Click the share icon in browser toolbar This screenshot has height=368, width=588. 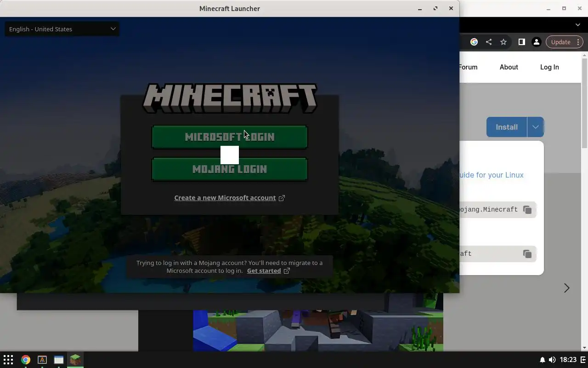[x=489, y=42]
